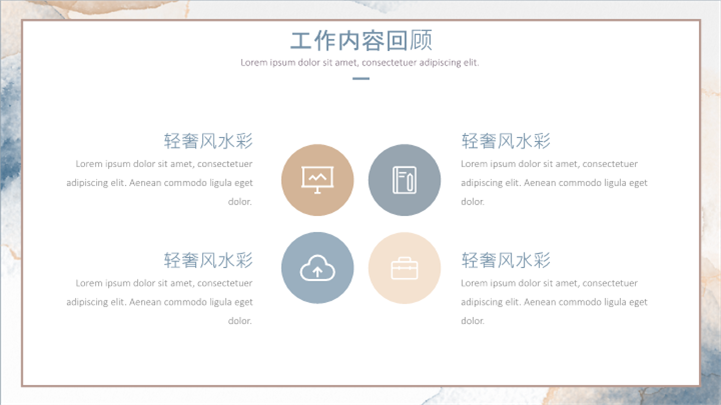Click the cloud upload icon

(x=317, y=267)
